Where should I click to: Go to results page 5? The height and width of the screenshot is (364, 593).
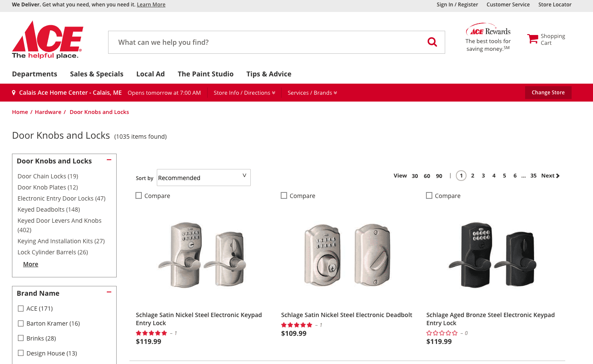[504, 175]
